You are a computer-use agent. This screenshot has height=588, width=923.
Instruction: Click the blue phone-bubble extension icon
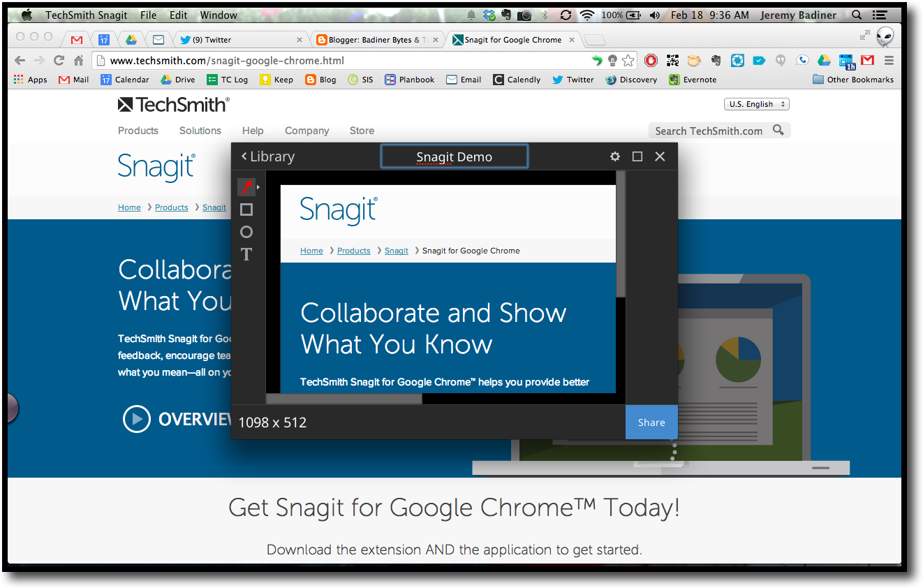802,61
